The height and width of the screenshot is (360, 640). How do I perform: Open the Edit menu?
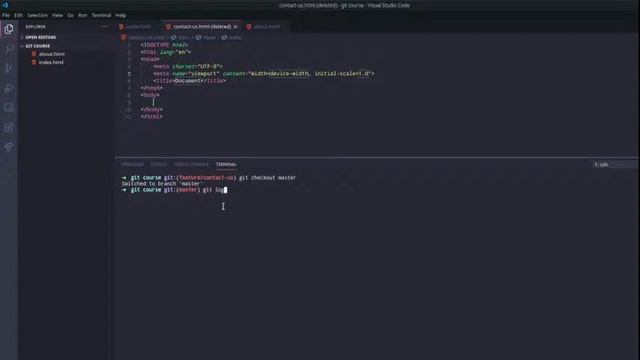[x=18, y=15]
